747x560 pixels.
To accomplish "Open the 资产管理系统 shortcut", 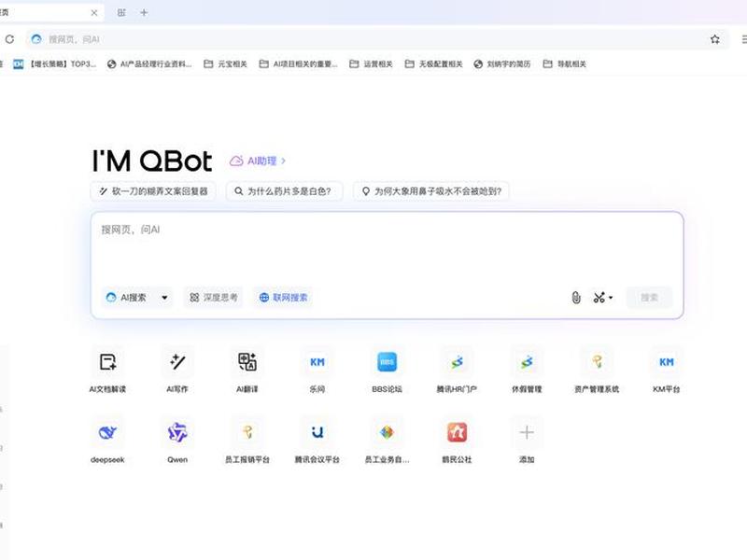I will (597, 370).
